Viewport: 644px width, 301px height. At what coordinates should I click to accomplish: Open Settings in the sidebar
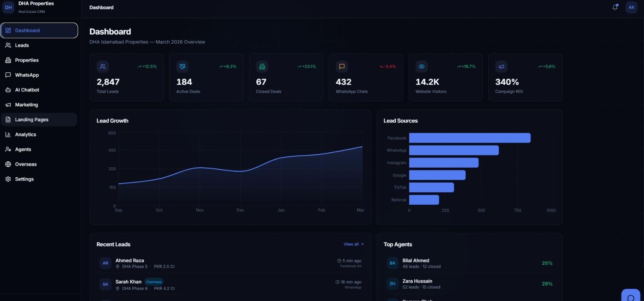pyautogui.click(x=39, y=179)
